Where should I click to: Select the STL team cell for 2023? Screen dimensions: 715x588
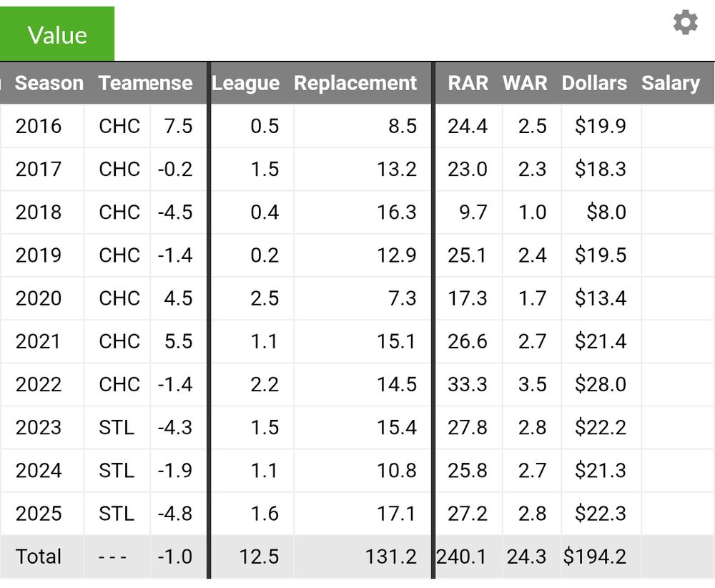click(117, 428)
